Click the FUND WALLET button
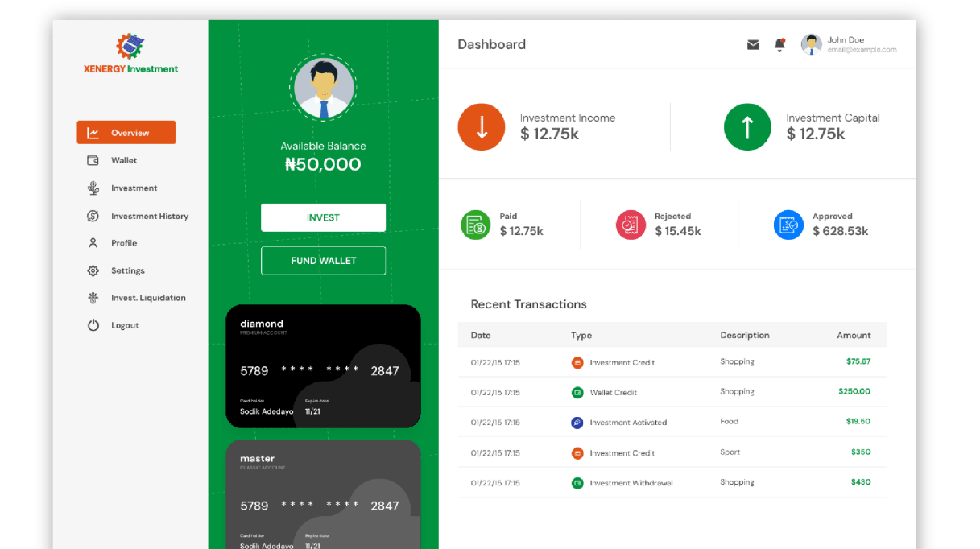The height and width of the screenshot is (549, 980). click(323, 261)
